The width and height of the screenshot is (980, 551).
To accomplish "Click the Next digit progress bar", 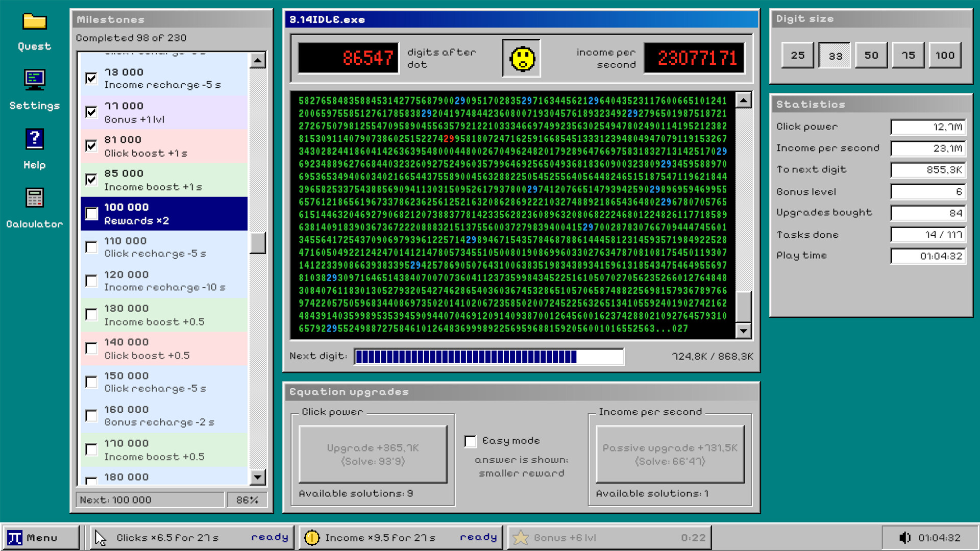I will click(489, 357).
